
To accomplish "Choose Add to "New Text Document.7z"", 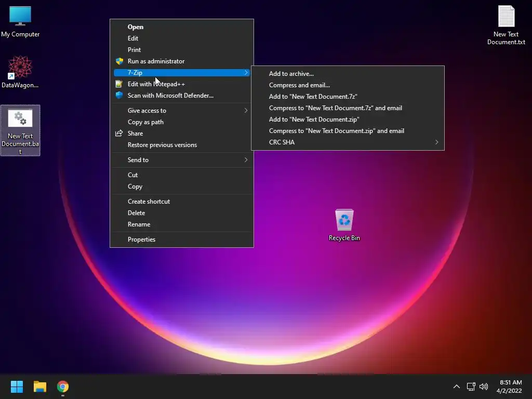I will [348, 96].
